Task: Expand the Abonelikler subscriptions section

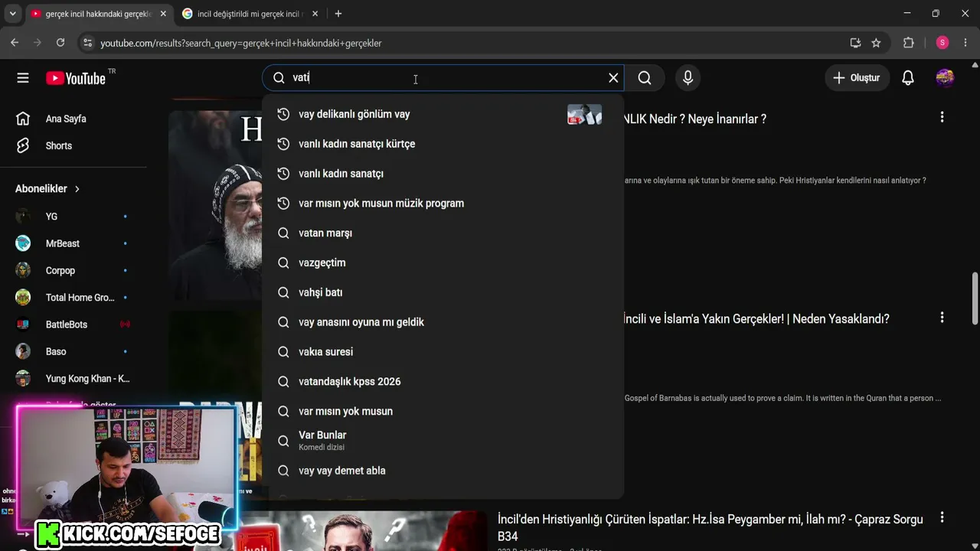Action: [47, 188]
